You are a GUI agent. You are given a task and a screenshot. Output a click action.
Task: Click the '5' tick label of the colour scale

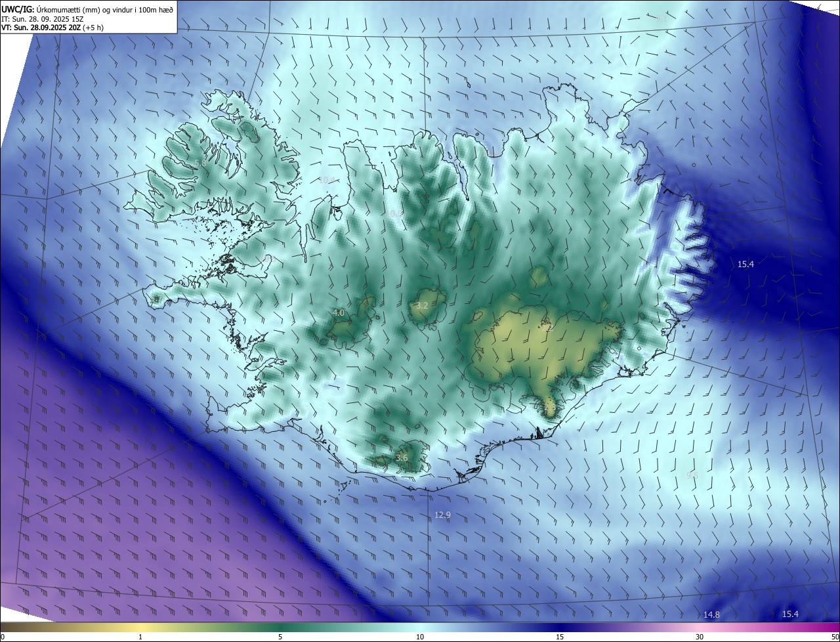point(280,637)
